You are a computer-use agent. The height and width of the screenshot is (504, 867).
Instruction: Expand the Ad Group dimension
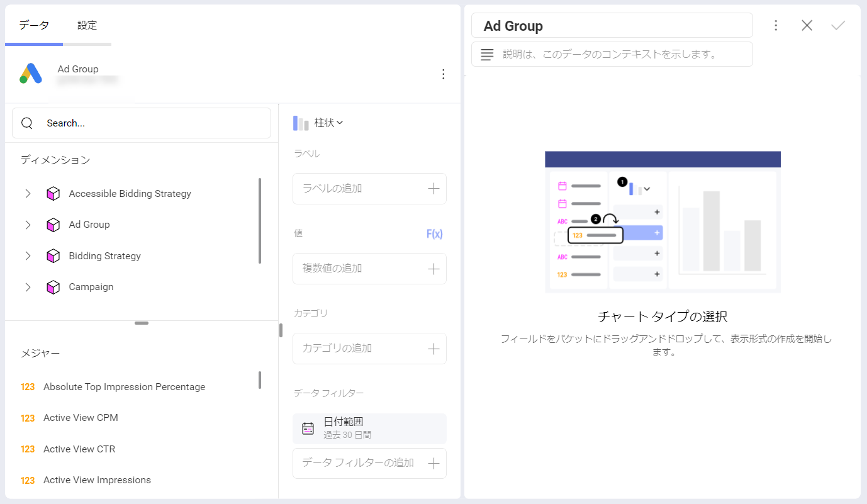coord(28,225)
